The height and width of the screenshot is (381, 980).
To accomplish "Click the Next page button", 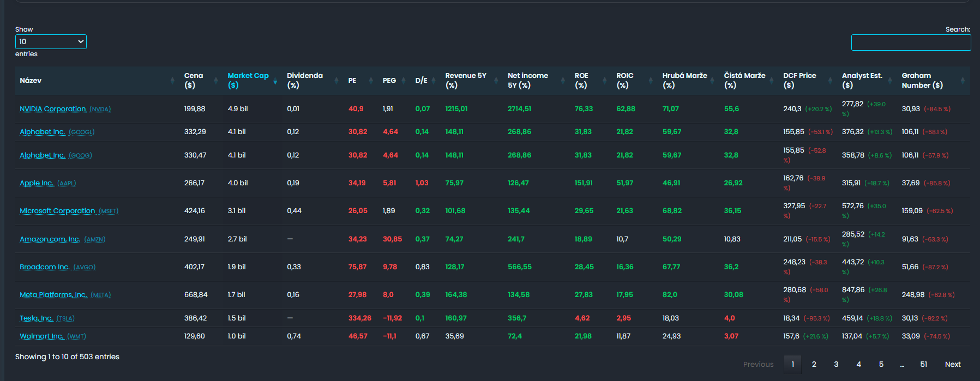I will tap(953, 364).
